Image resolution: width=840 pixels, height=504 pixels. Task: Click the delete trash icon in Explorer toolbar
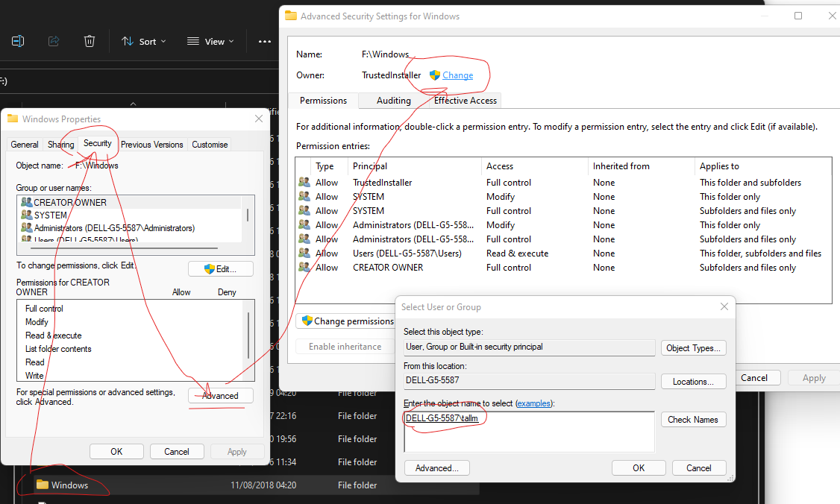pyautogui.click(x=90, y=41)
